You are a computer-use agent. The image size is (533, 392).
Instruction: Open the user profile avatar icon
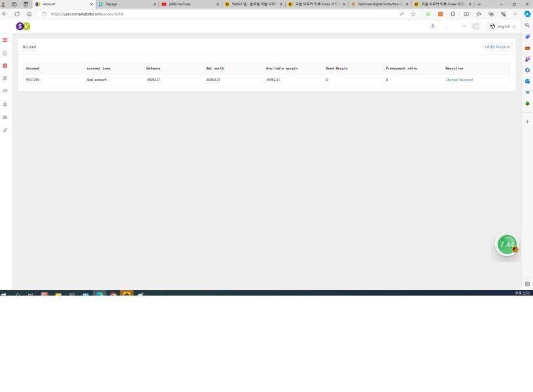(x=476, y=26)
